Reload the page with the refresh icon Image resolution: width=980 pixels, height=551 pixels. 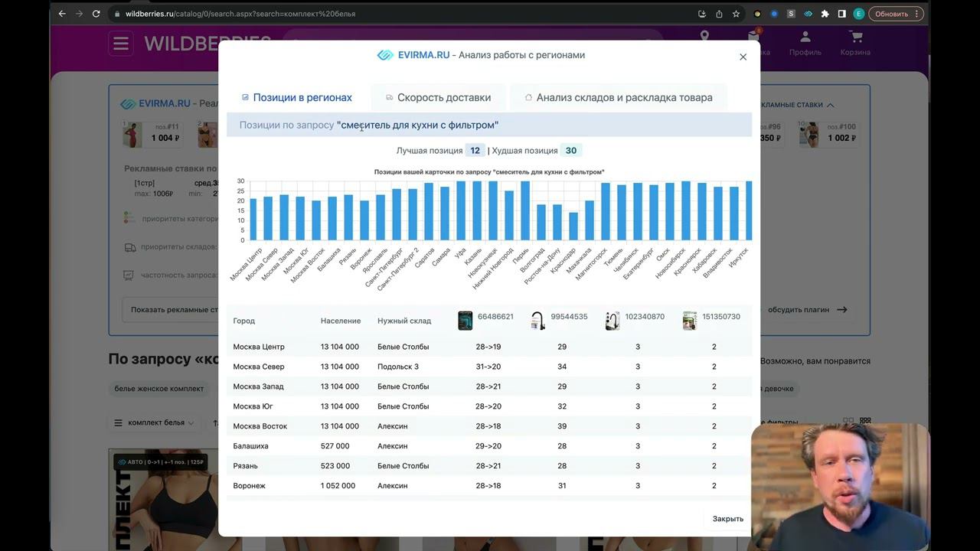(x=96, y=14)
